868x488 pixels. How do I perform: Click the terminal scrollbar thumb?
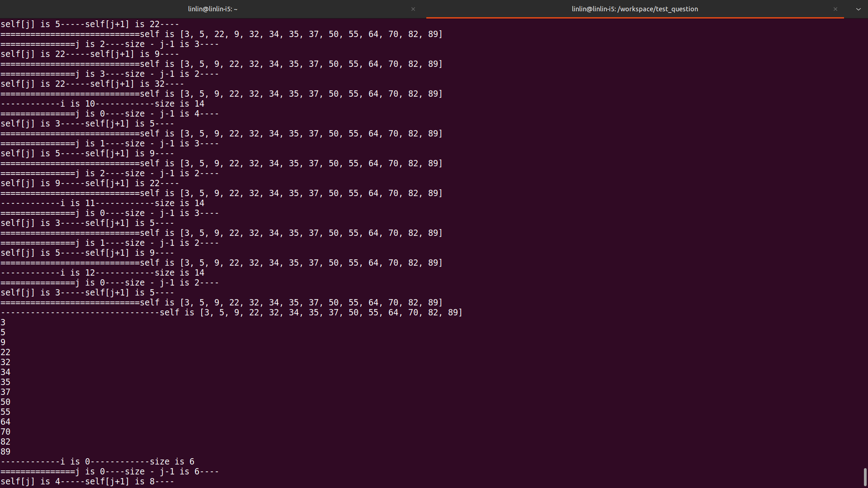tap(865, 477)
